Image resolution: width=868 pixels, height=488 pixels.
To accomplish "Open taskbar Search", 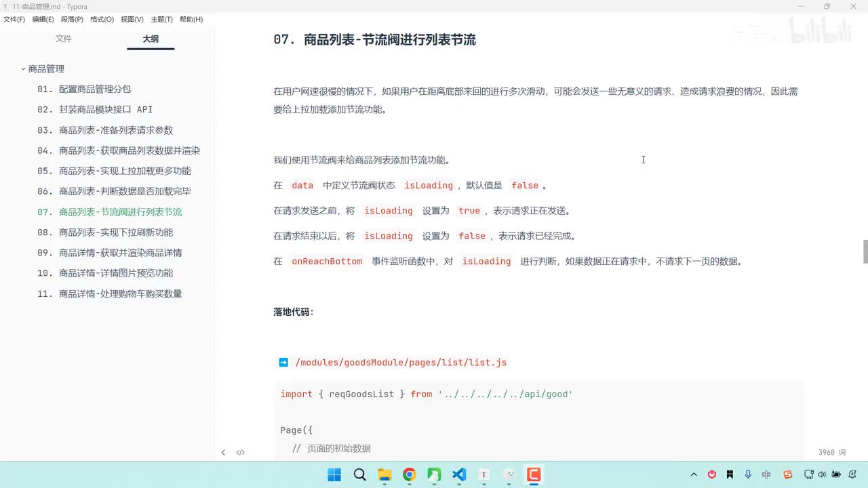I will coord(359,474).
